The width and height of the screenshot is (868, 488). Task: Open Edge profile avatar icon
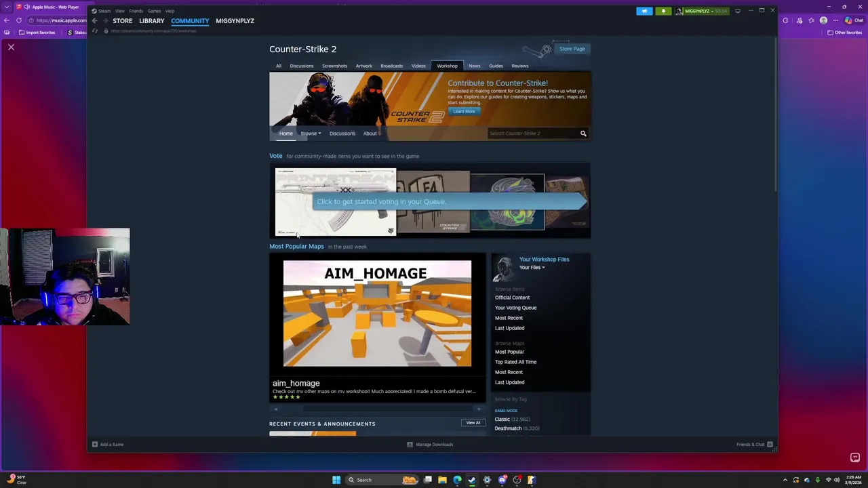(823, 20)
